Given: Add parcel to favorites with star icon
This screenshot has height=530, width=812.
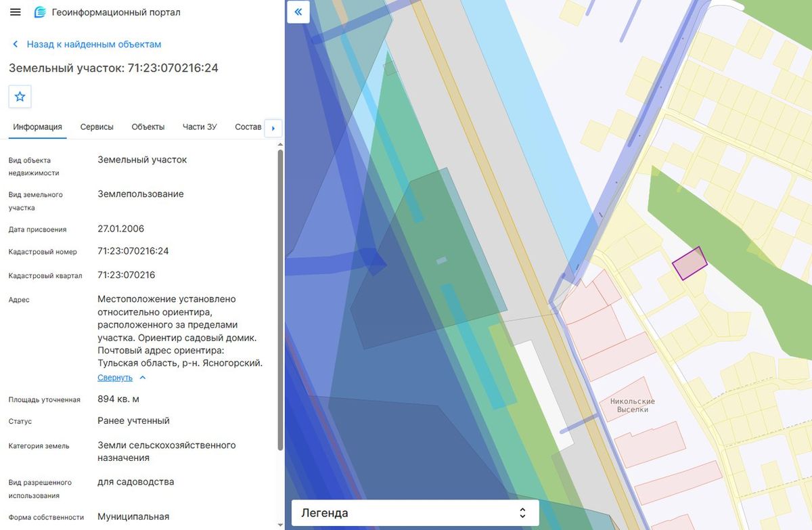Looking at the screenshot, I should pos(20,96).
